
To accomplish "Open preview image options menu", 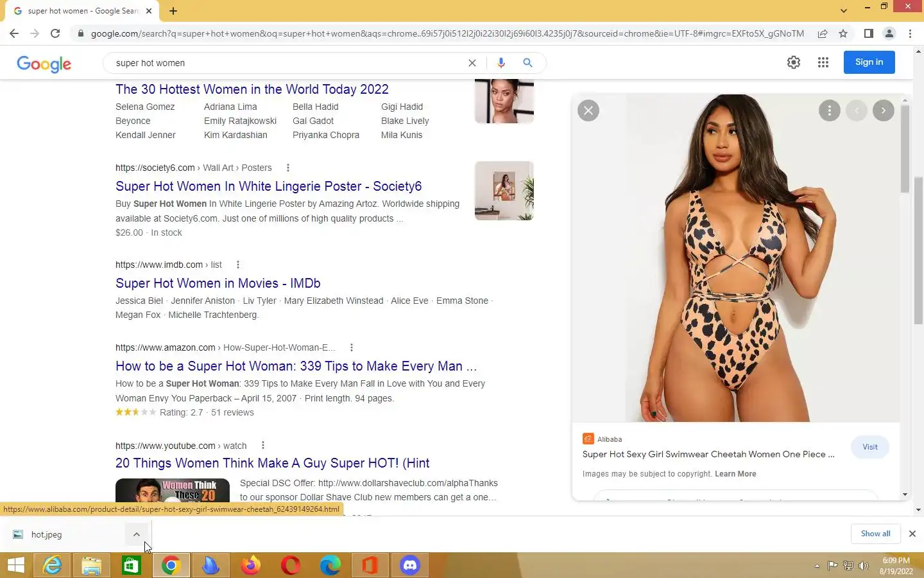I will (830, 110).
